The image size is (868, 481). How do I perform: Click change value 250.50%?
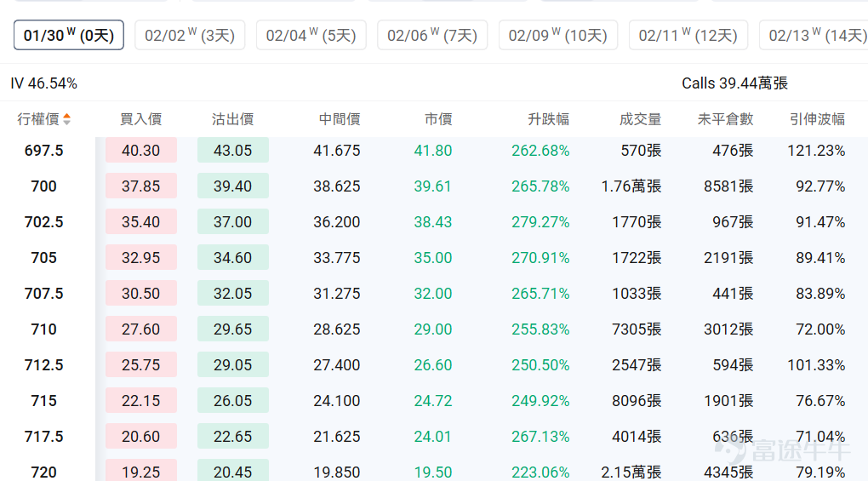coord(540,364)
